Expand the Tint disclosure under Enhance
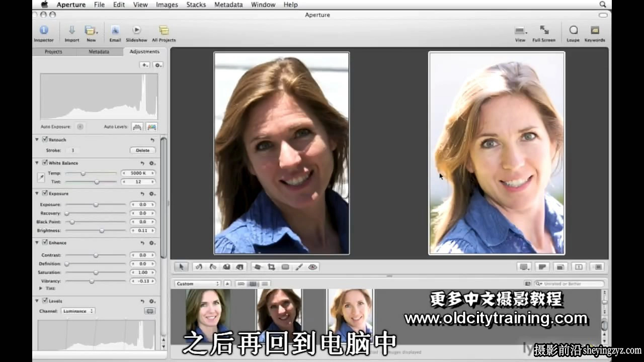This screenshot has height=362, width=644. (x=41, y=289)
